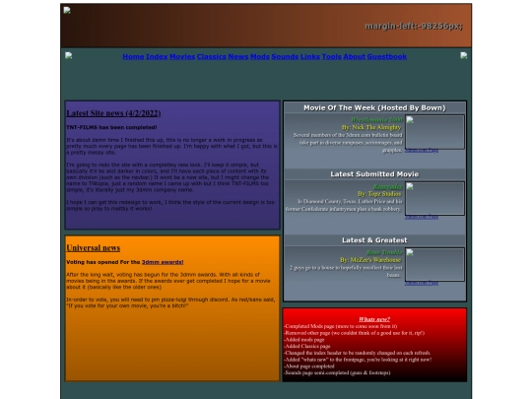This screenshot has width=532, height=399.
Task: Click the green Wrestlemania movie title
Action: click(x=376, y=120)
